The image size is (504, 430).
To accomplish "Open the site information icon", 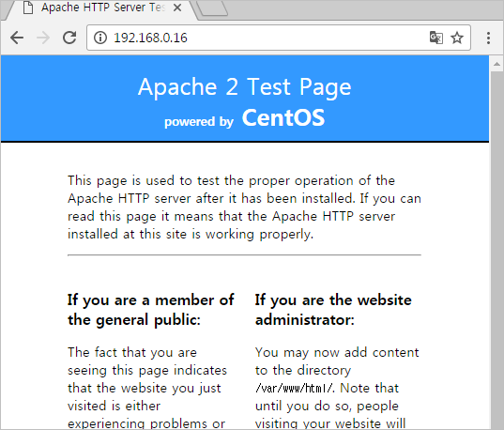I will [100, 38].
